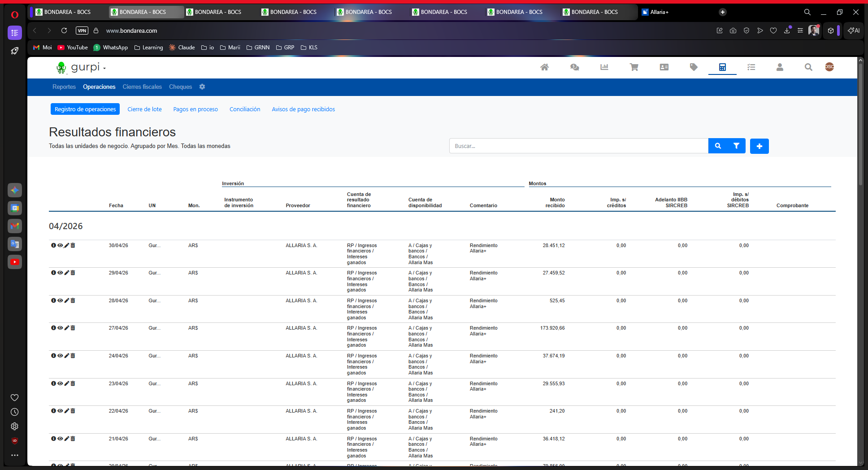Open the Learning bookmarks folder
The image size is (868, 470).
149,48
